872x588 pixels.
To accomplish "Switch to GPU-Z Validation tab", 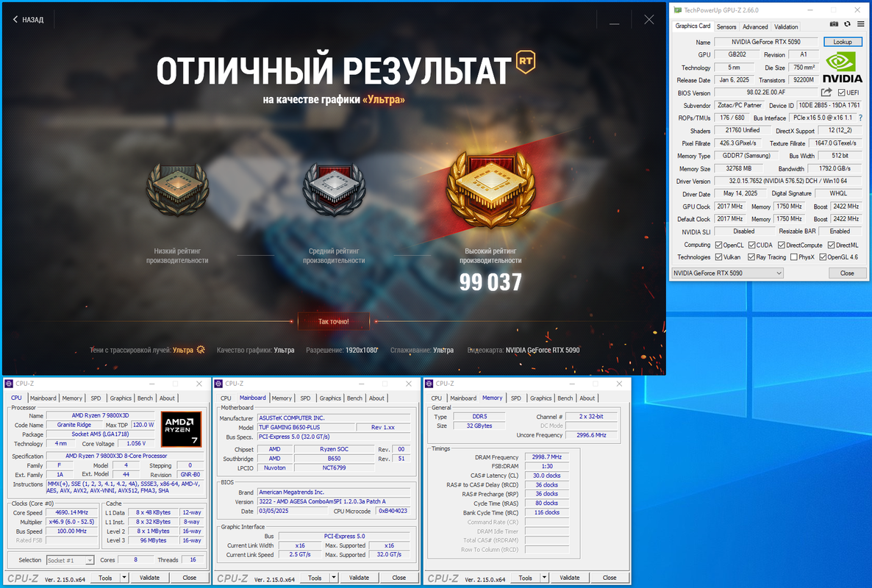I will point(786,26).
